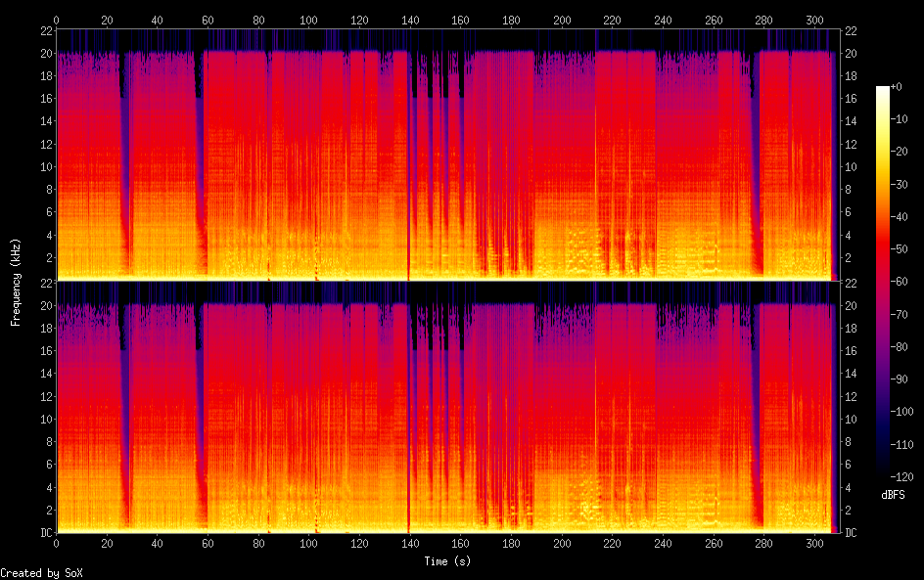924x580 pixels.
Task: Click the 'Created by SoX' text
Action: coord(41,573)
